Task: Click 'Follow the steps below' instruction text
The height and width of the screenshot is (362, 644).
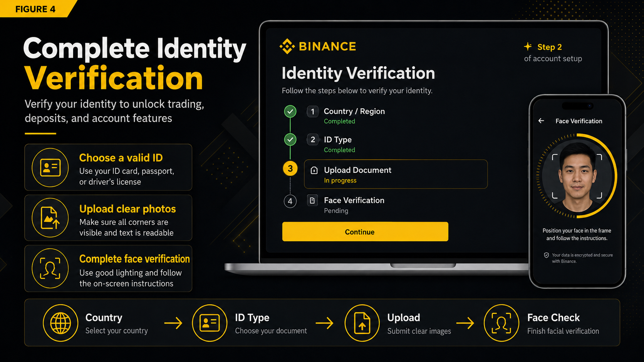Action: tap(357, 91)
